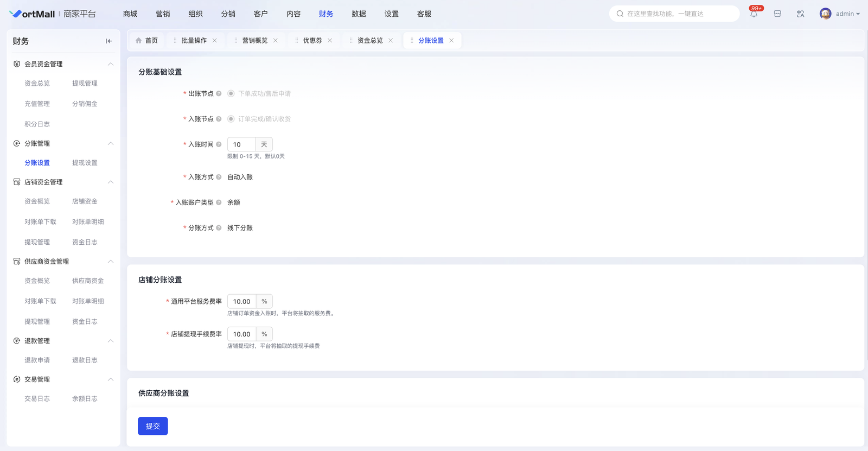Go to 提现设置 in sidebar

coord(85,163)
